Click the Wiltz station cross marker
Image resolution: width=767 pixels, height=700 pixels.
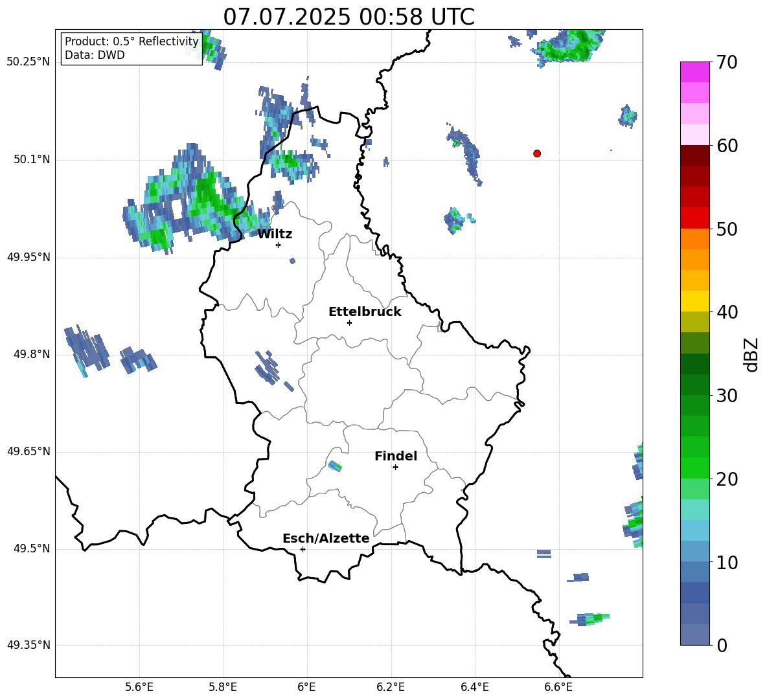(279, 245)
